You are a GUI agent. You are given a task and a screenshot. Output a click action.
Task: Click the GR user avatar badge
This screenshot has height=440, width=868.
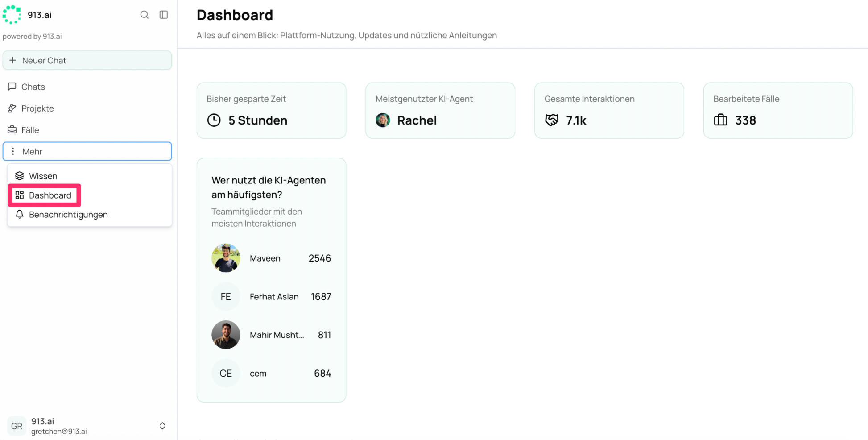17,426
